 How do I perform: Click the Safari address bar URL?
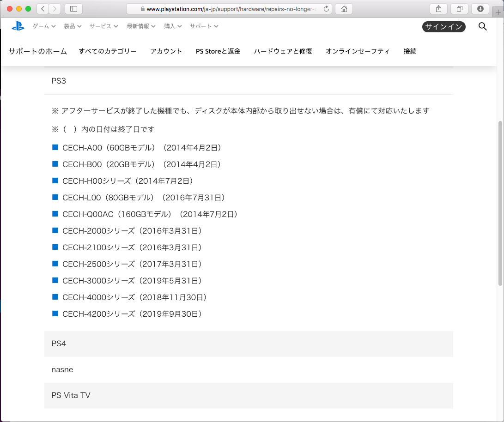229,9
